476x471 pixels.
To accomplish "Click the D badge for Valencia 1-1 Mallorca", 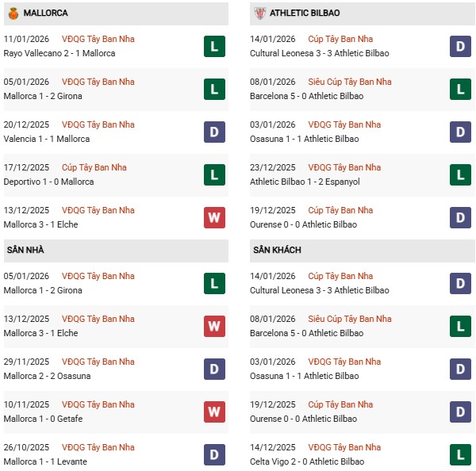I will click(x=214, y=132).
